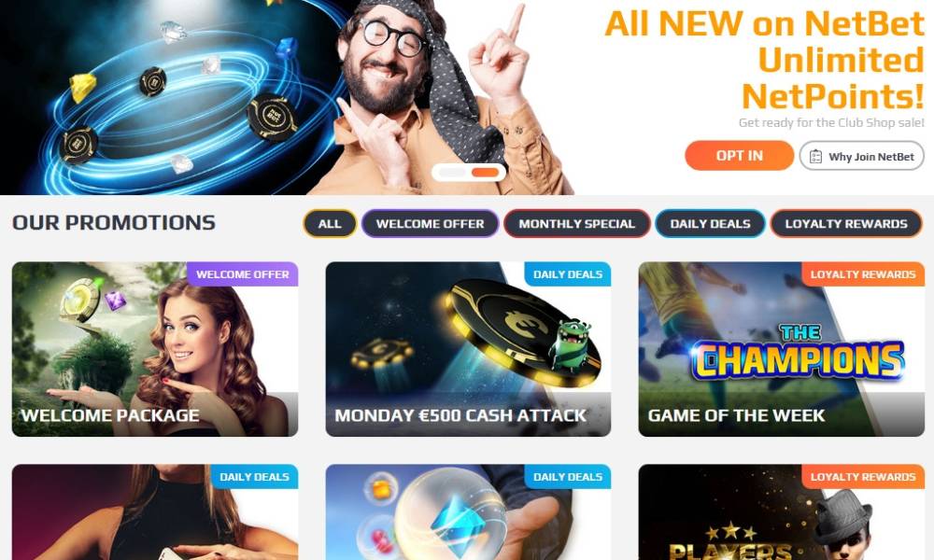Select the first banner carousel indicator dot
This screenshot has width=934, height=560.
453,173
